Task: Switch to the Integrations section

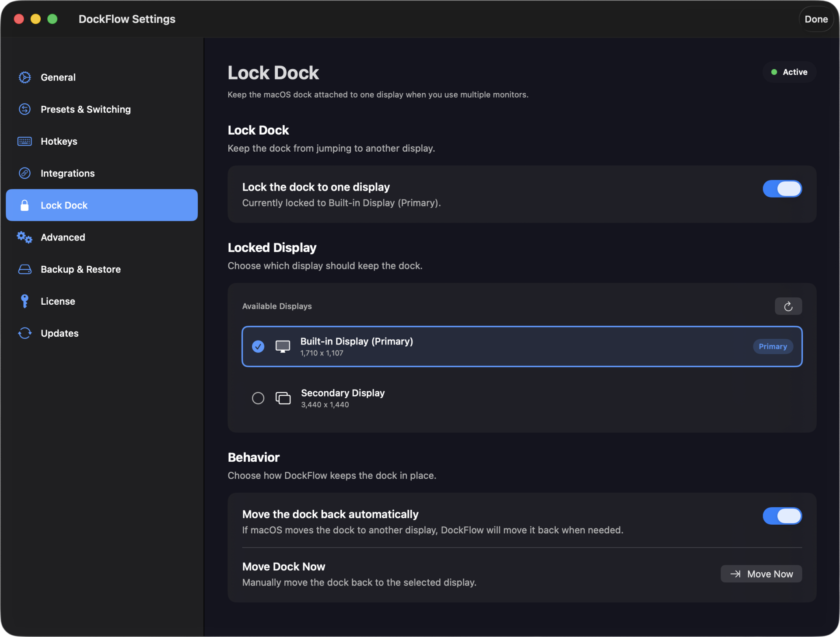Action: [x=101, y=173]
